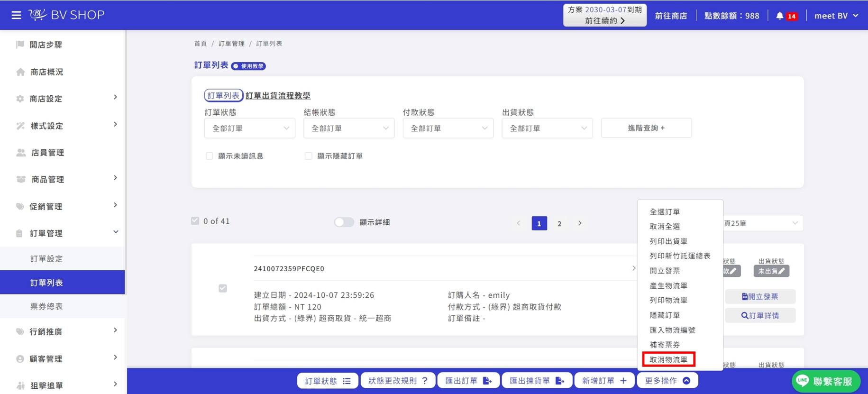Screen dimensions: 868x394
Task: Select 全選訂單 in the menu
Action: tap(665, 212)
